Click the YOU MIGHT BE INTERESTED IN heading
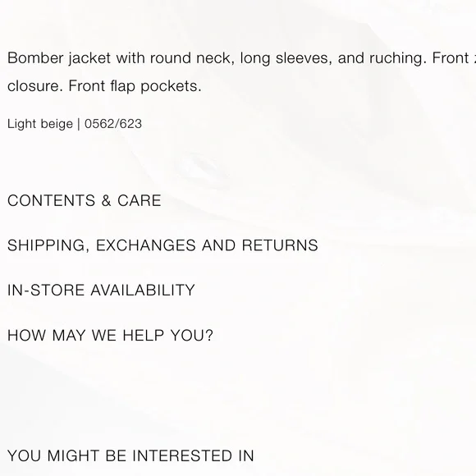 tap(130, 455)
